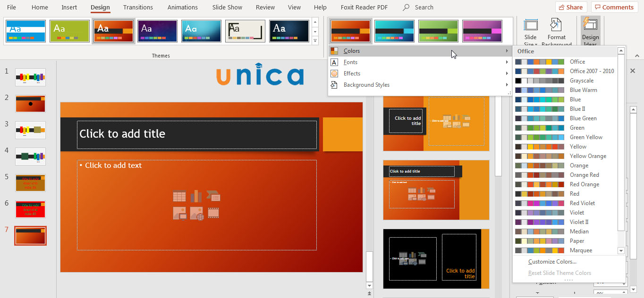644x298 pixels.
Task: Select slide 5 thumbnail
Action: coord(30,183)
